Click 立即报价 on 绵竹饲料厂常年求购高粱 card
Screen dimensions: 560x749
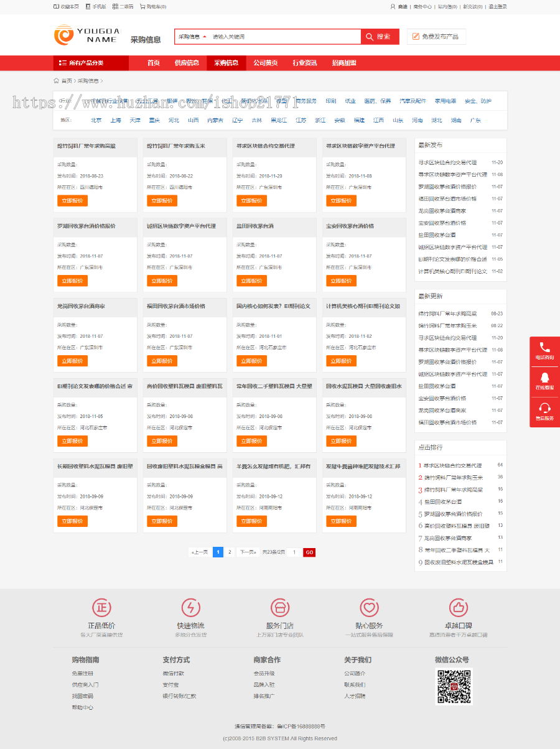click(x=72, y=200)
